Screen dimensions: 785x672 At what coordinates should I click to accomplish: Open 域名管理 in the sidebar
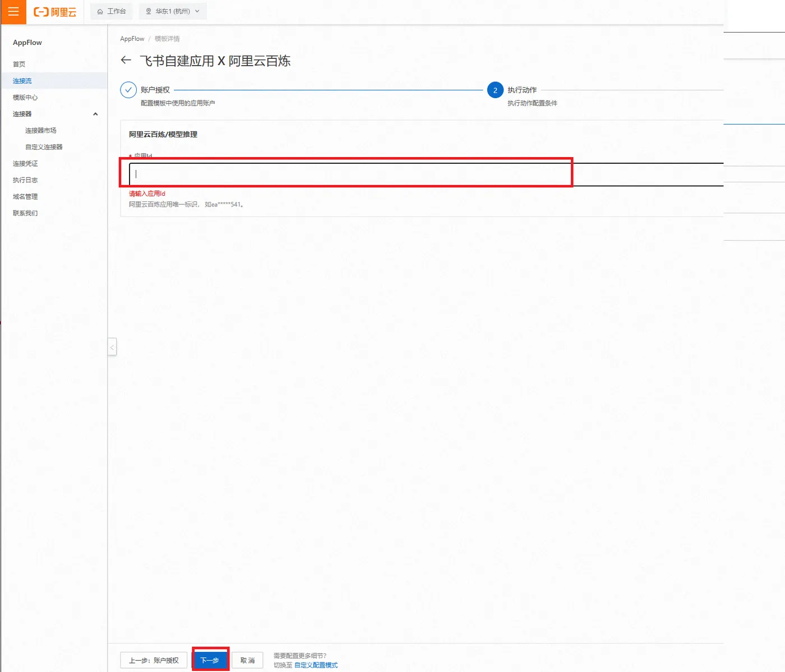25,196
